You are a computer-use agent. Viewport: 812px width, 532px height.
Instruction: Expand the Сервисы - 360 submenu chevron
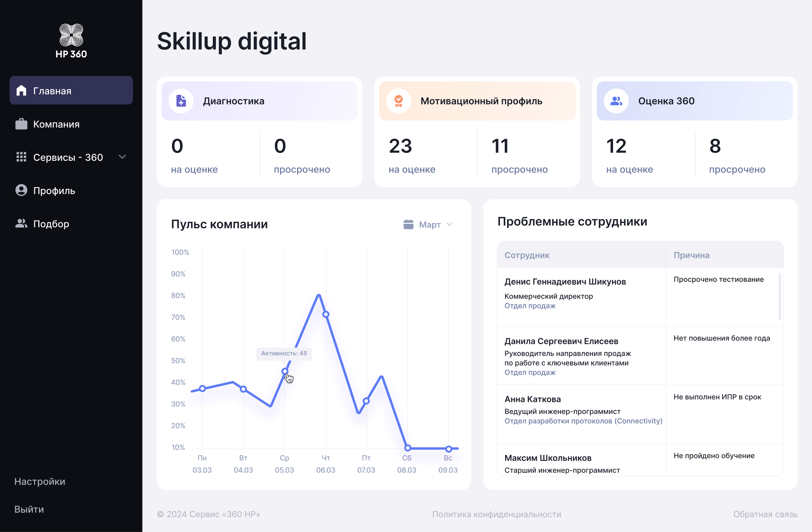pyautogui.click(x=122, y=157)
